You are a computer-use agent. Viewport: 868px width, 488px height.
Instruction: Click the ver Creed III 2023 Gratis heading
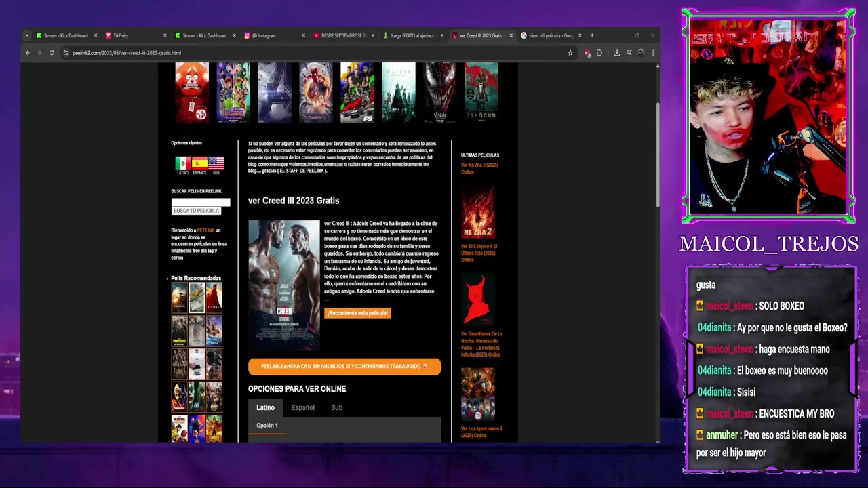click(x=294, y=201)
